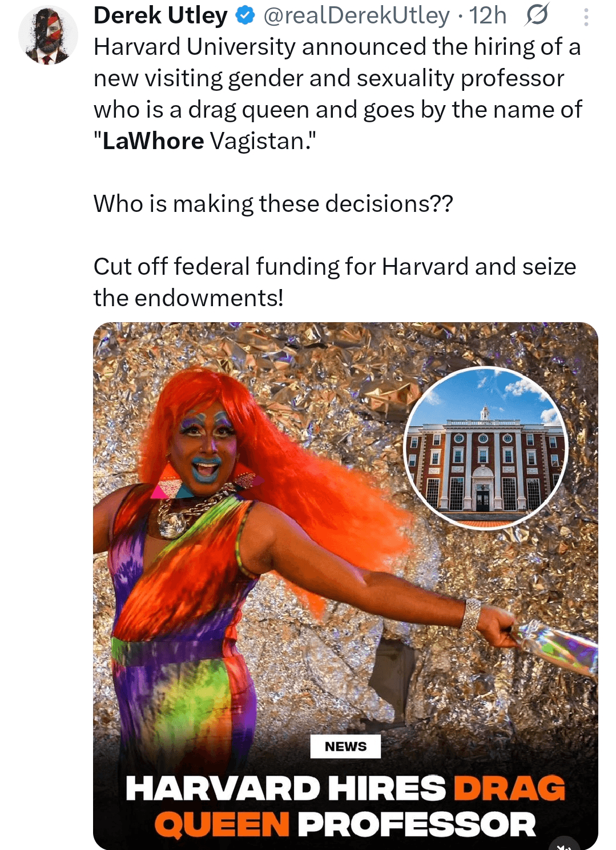Screen dimensions: 616x850
Task: Click the white PROFESSOR word in the headline
Action: click(417, 825)
